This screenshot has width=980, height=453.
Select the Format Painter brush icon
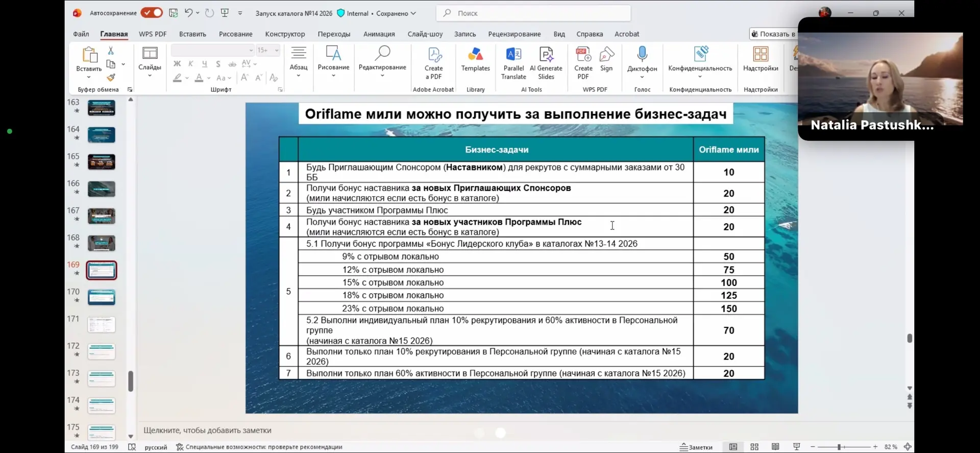111,78
